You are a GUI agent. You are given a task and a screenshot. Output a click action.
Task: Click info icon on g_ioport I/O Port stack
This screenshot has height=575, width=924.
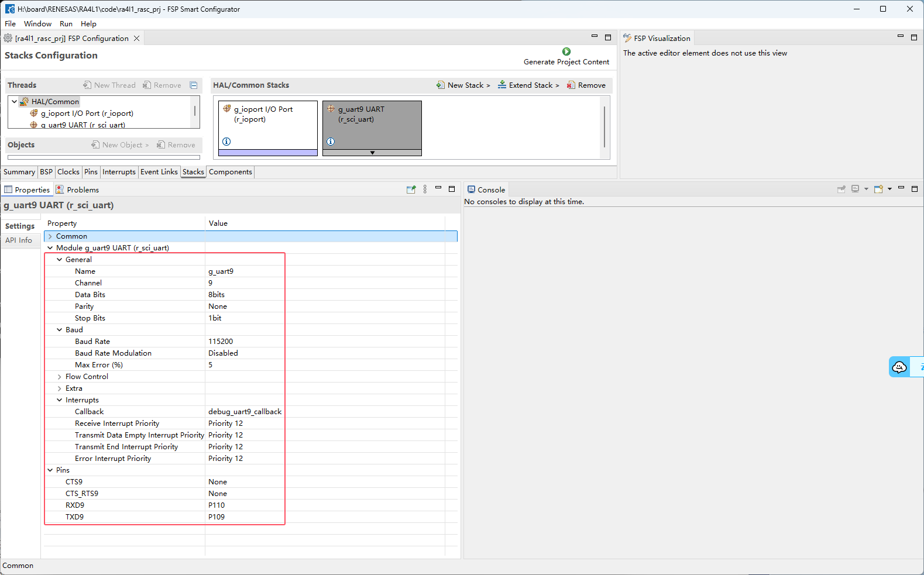coord(226,142)
